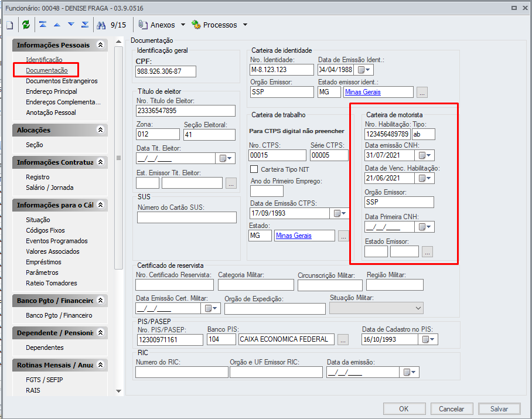532x419 pixels.
Task: Open calendar for Data de Emissão Ident.
Action: tap(364, 70)
